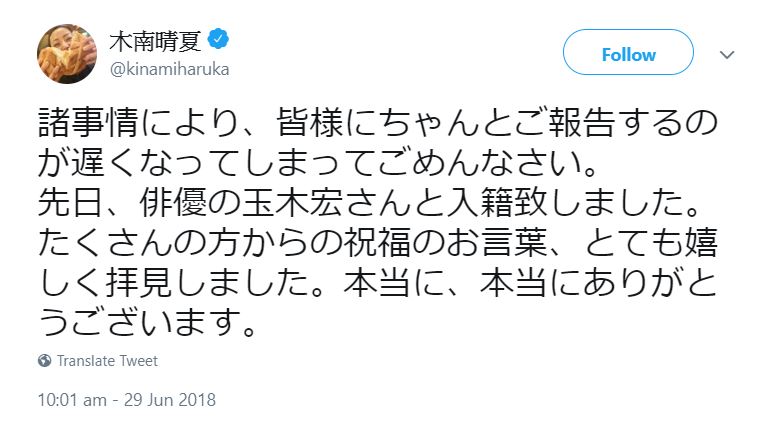Open the 木南晴夏 profile avatar photo

point(66,53)
